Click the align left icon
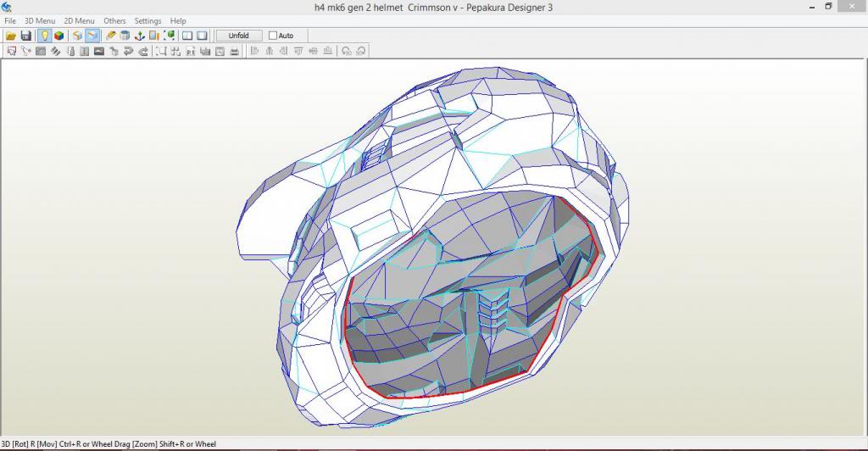 point(254,51)
